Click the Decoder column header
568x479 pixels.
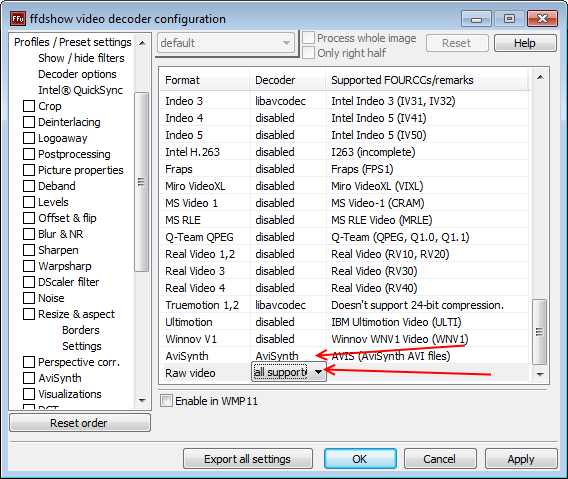point(288,80)
